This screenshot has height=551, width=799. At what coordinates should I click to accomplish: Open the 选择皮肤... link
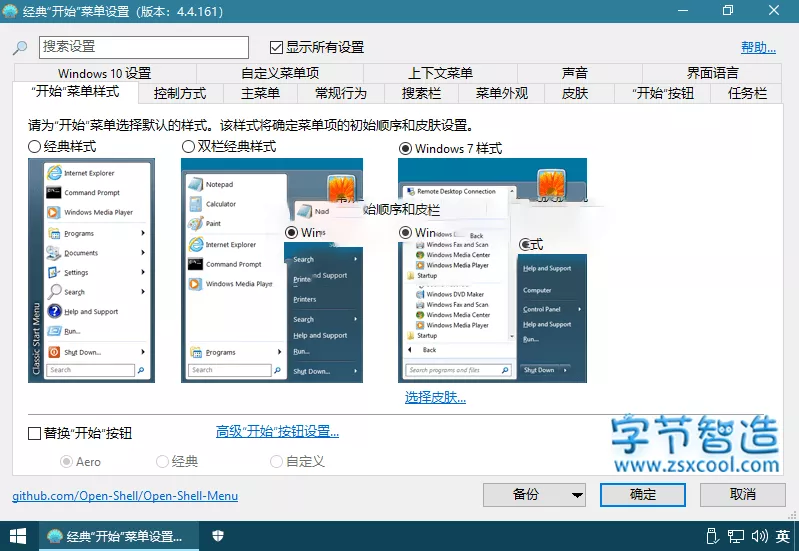[435, 398]
